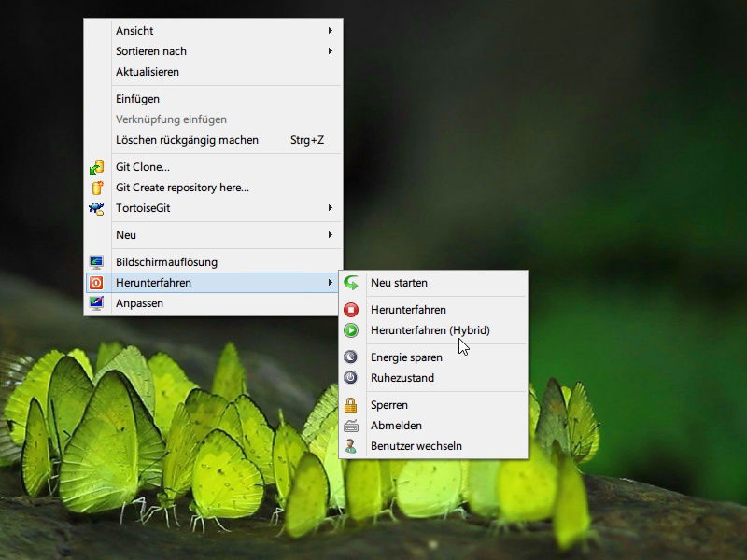Click the red stop icon beside submenu Herunterfahren

(x=351, y=310)
